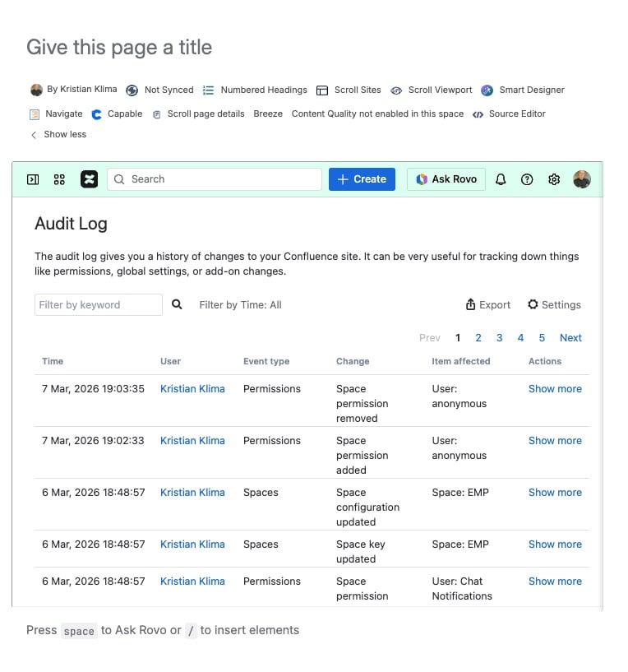The image size is (628, 672).
Task: Show more for Space key updated row
Action: (555, 545)
